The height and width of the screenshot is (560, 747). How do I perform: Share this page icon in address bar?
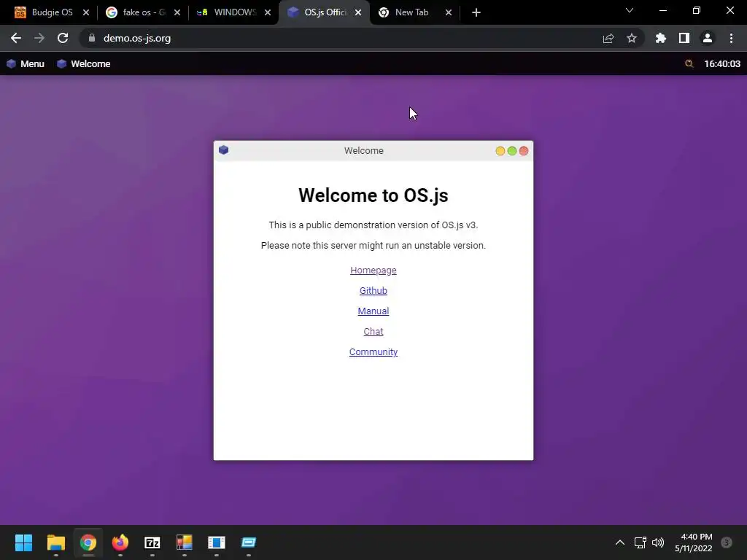click(x=608, y=38)
